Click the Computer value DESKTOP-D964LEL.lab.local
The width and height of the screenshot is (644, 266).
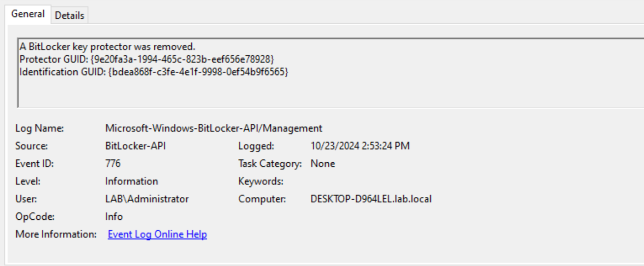coord(371,199)
